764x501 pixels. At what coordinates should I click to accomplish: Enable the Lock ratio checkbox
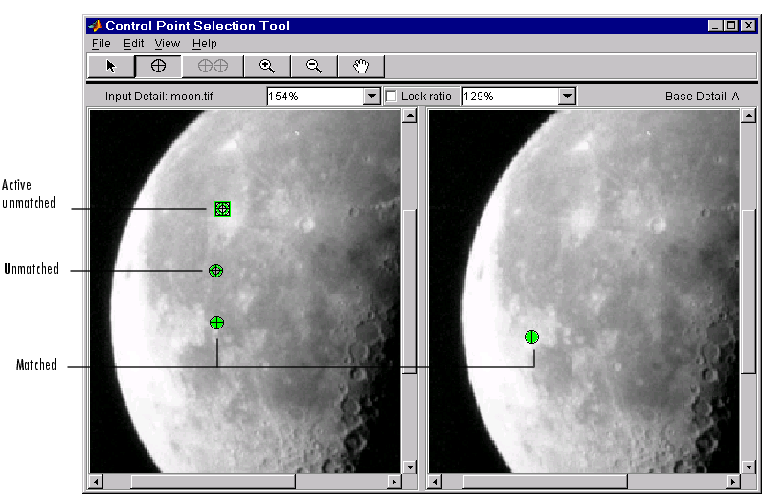pos(391,96)
